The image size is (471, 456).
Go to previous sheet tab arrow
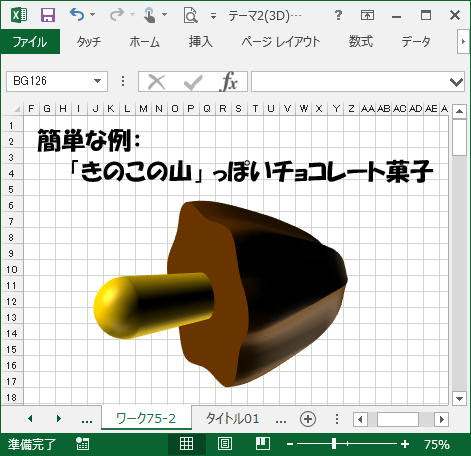tap(30, 418)
